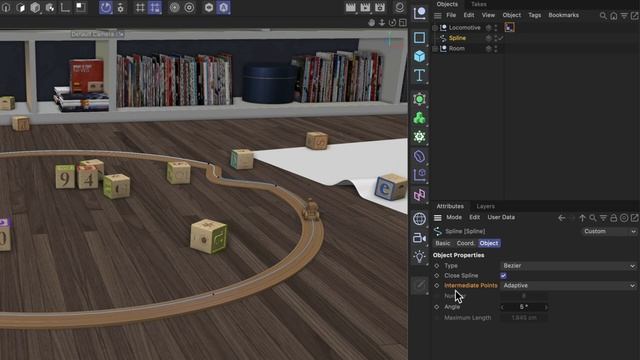The height and width of the screenshot is (360, 640).
Task: Toggle Spline visibility dots
Action: point(496,38)
